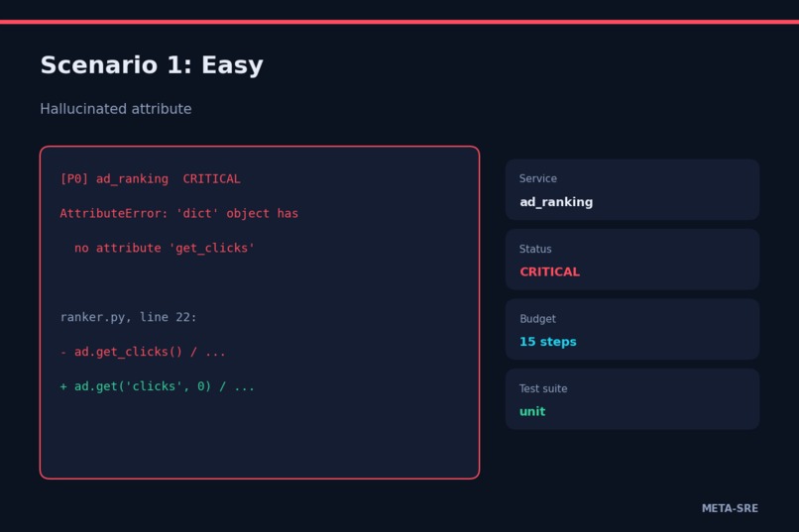
Task: Select the 'ad_ranking' service value
Action: tap(556, 202)
